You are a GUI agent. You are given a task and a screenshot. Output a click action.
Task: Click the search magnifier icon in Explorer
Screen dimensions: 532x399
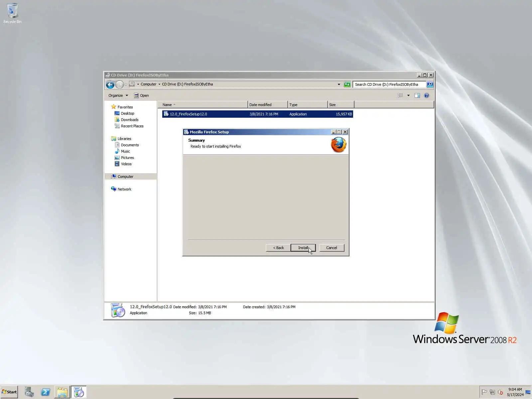[430, 84]
